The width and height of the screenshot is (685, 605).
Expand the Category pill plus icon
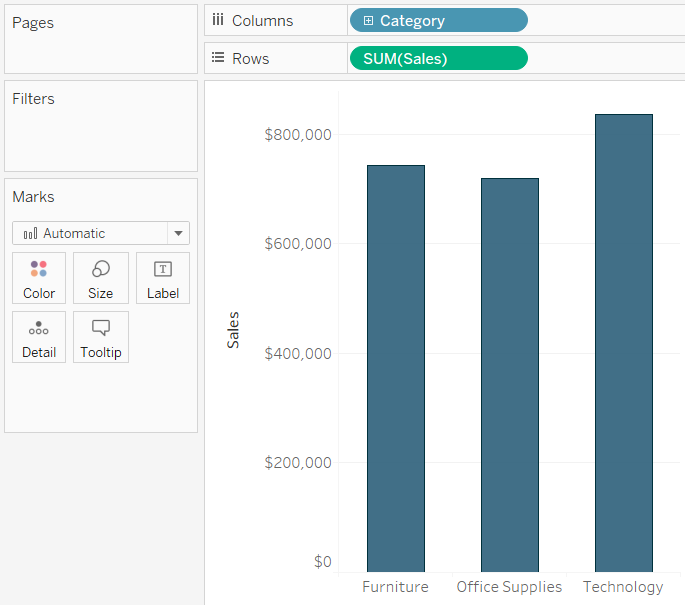tap(368, 21)
